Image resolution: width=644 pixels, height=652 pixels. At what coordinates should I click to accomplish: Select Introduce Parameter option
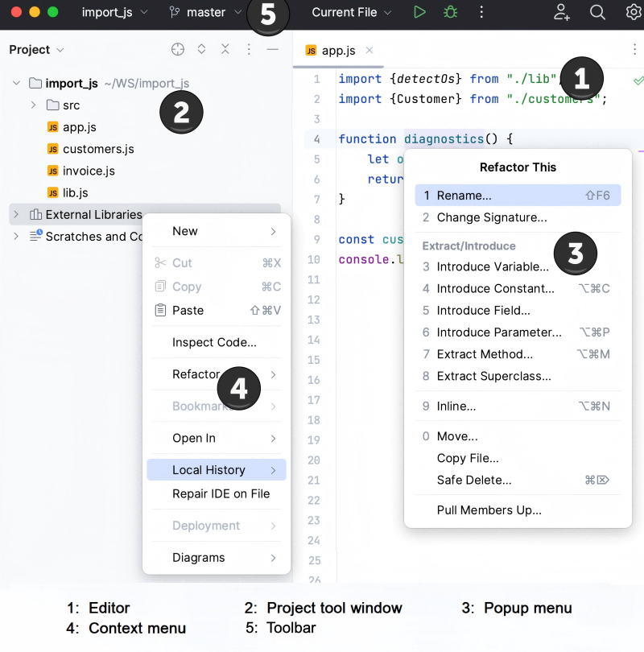click(518, 332)
